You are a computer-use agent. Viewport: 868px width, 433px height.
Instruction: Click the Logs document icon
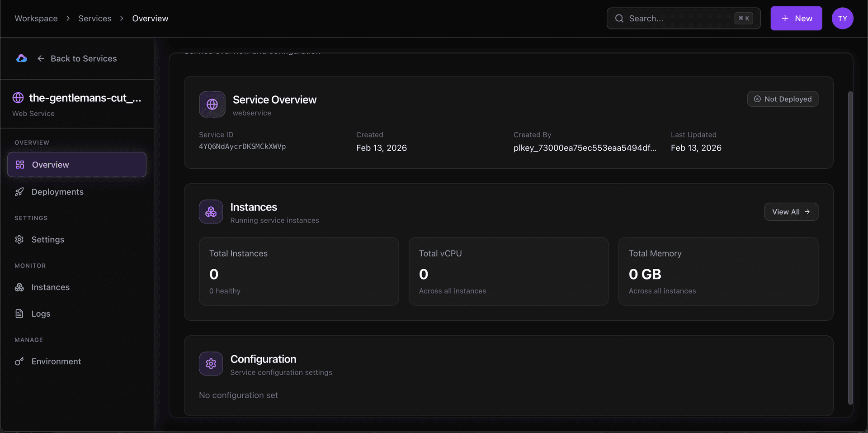pyautogui.click(x=19, y=314)
